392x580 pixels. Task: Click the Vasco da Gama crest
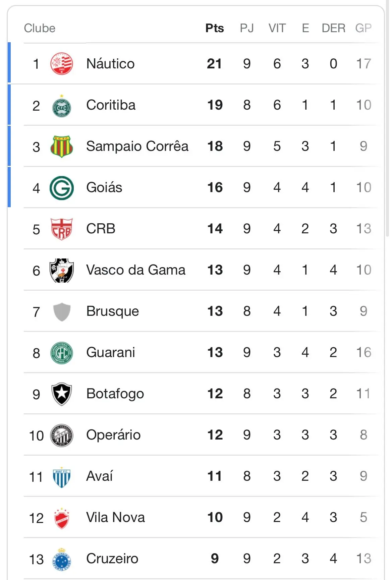pyautogui.click(x=62, y=270)
